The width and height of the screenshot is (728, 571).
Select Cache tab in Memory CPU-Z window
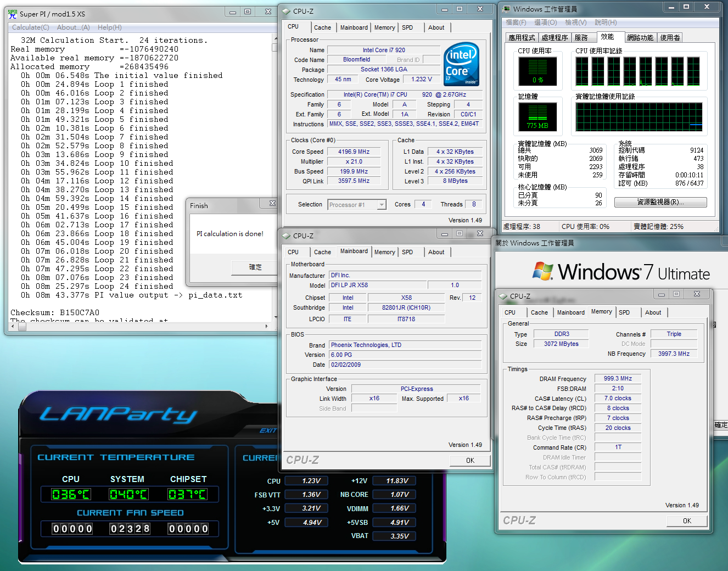pos(539,312)
